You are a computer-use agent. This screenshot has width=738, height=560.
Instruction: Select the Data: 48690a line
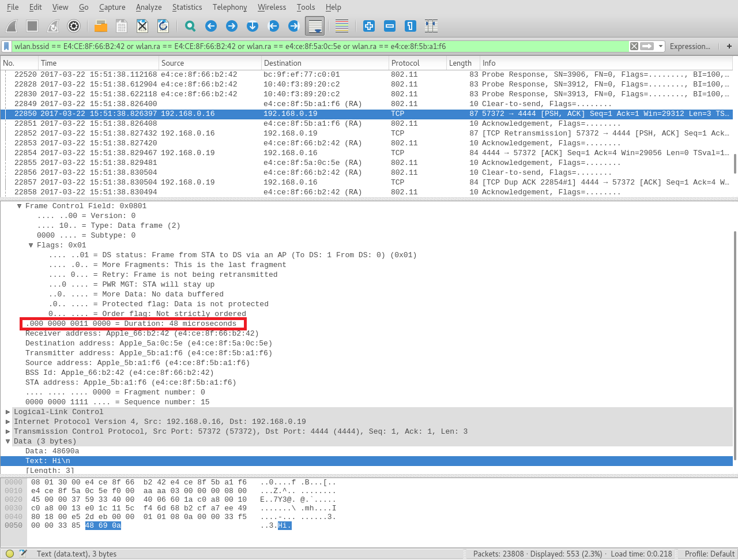click(52, 451)
